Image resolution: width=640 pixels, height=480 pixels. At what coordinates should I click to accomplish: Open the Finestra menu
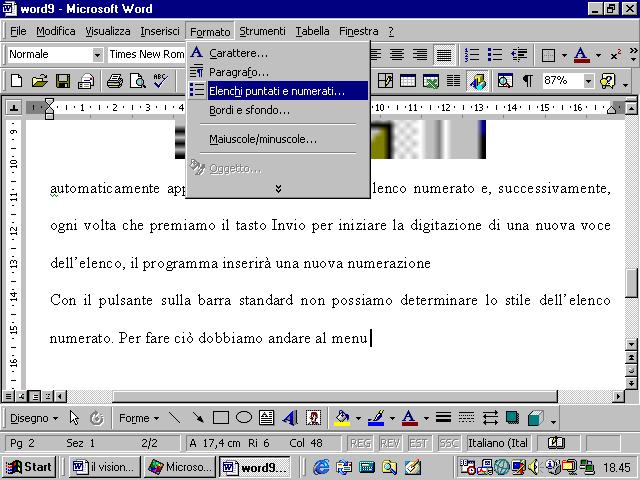[358, 31]
